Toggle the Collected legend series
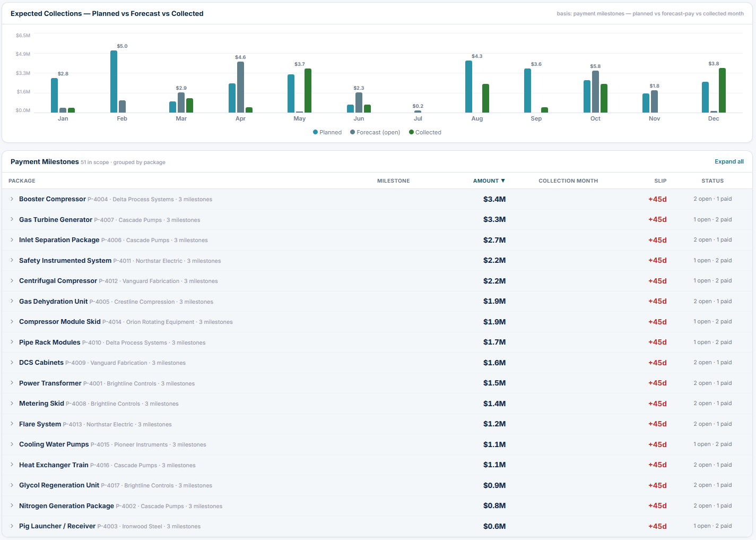 click(425, 132)
